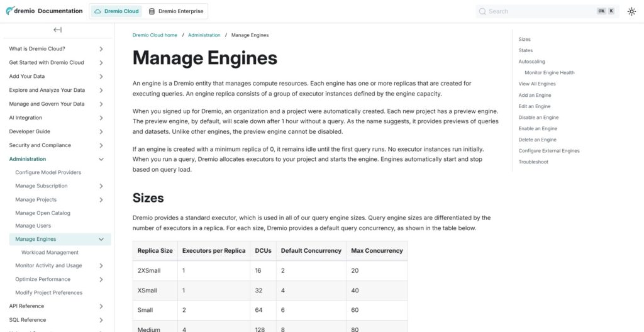
Task: Jump to Configure External Engines section
Action: 548,151
